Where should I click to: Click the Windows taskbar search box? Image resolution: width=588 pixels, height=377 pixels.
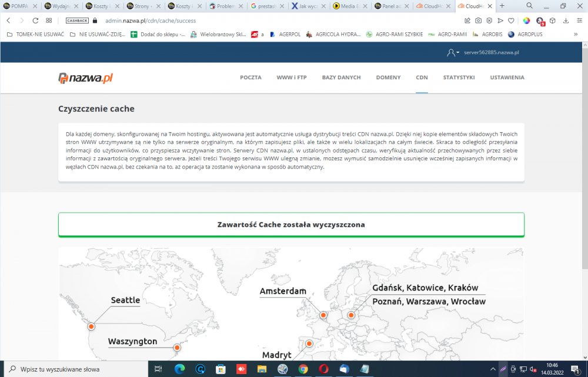[76, 369]
